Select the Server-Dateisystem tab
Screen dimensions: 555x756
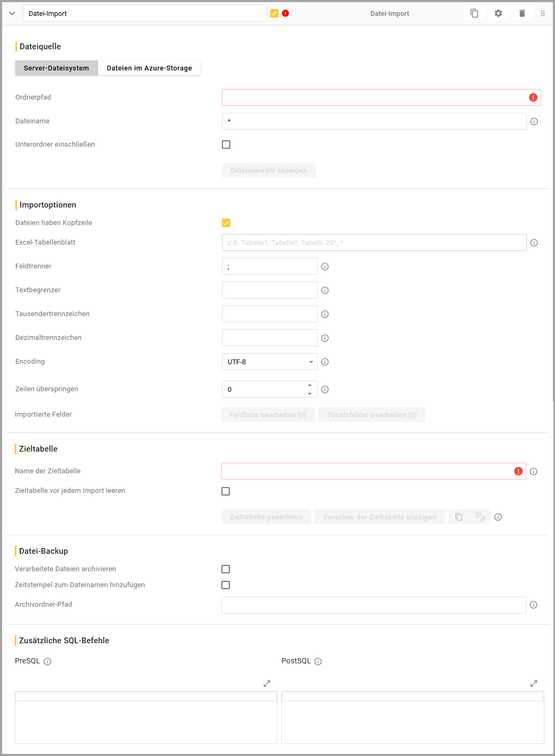[56, 68]
